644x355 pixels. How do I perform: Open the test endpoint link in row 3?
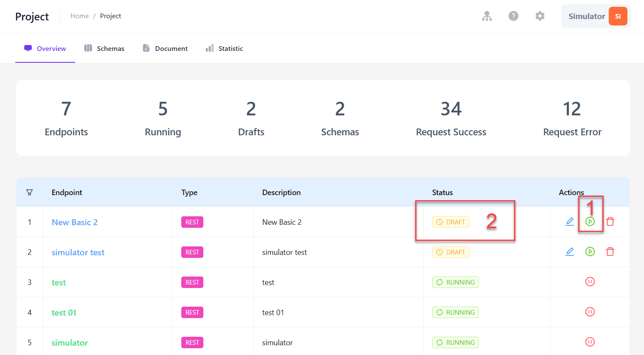pyautogui.click(x=59, y=282)
